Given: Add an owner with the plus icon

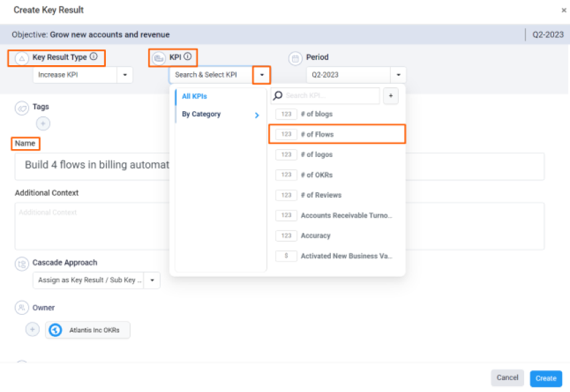Looking at the screenshot, I should [x=33, y=329].
